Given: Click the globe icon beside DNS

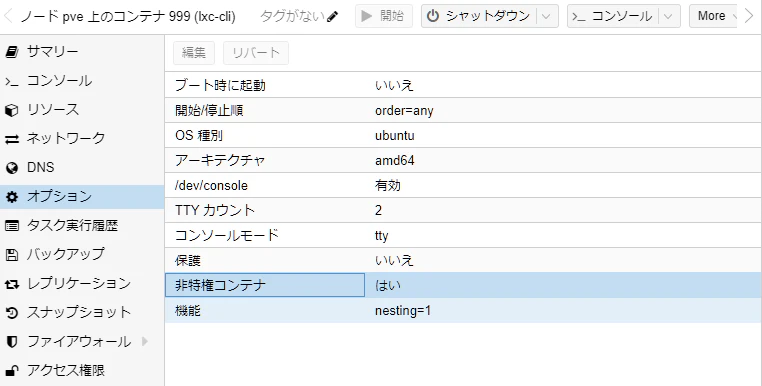Looking at the screenshot, I should 12,168.
